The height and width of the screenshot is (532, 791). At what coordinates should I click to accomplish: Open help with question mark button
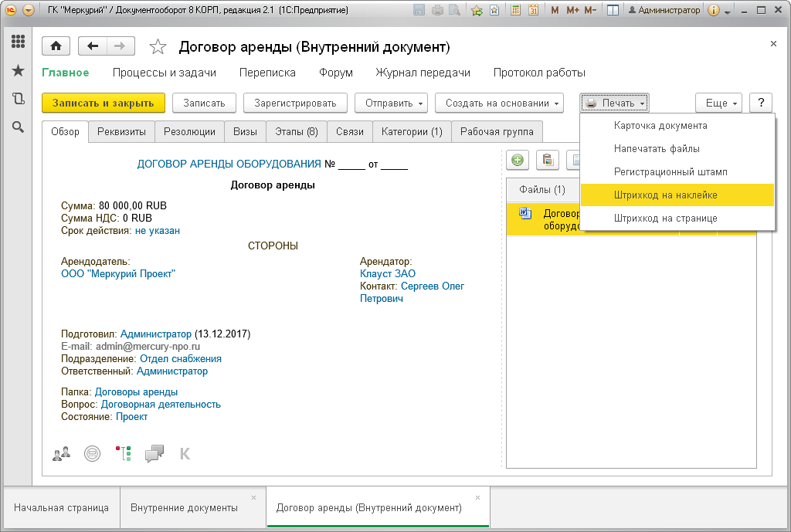(761, 103)
